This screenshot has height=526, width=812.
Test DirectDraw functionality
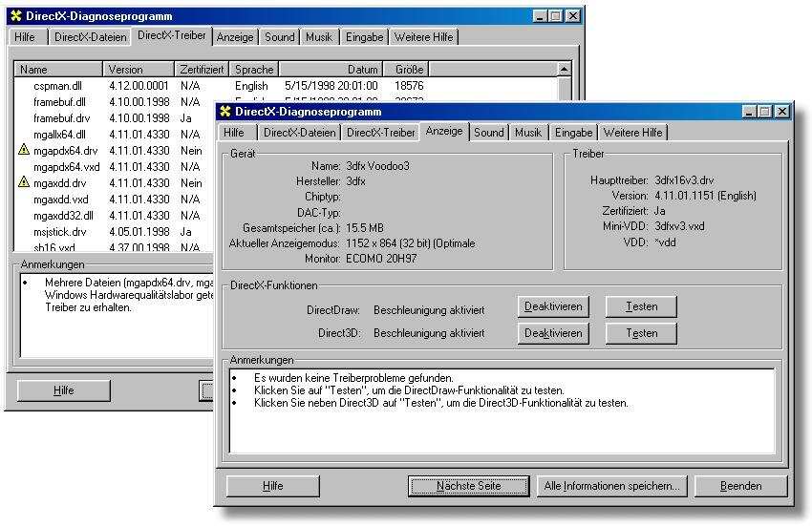coord(642,306)
